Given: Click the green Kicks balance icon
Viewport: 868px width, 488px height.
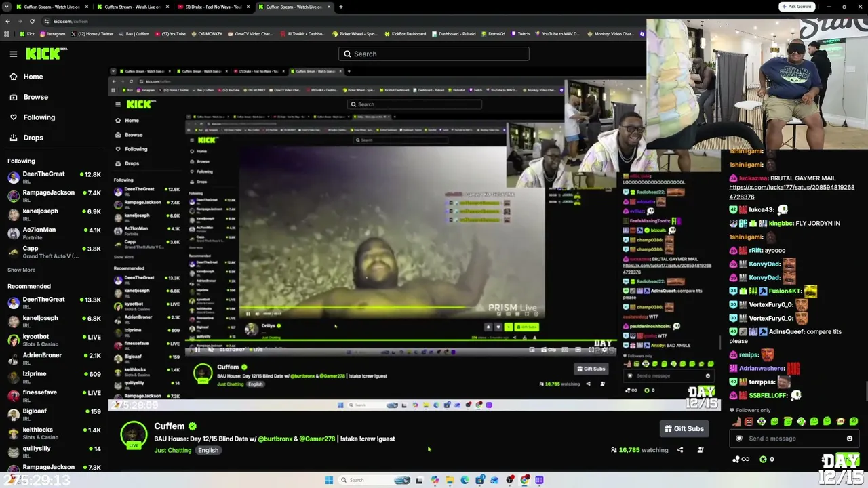Looking at the screenshot, I should tap(763, 460).
